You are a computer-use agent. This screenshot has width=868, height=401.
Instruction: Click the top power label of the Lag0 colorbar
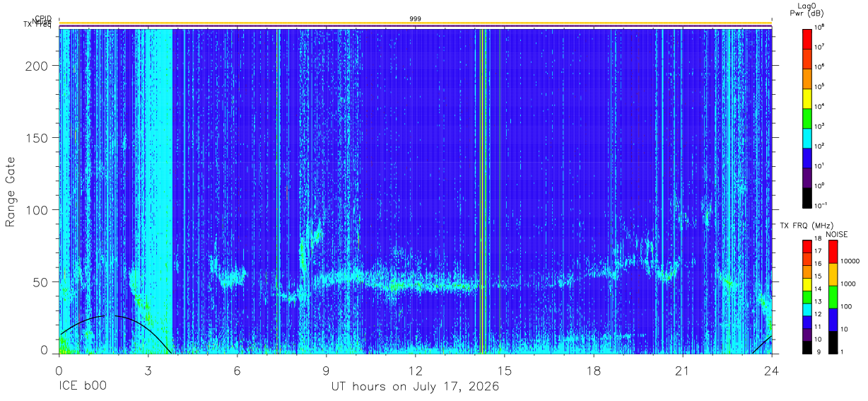pyautogui.click(x=819, y=27)
